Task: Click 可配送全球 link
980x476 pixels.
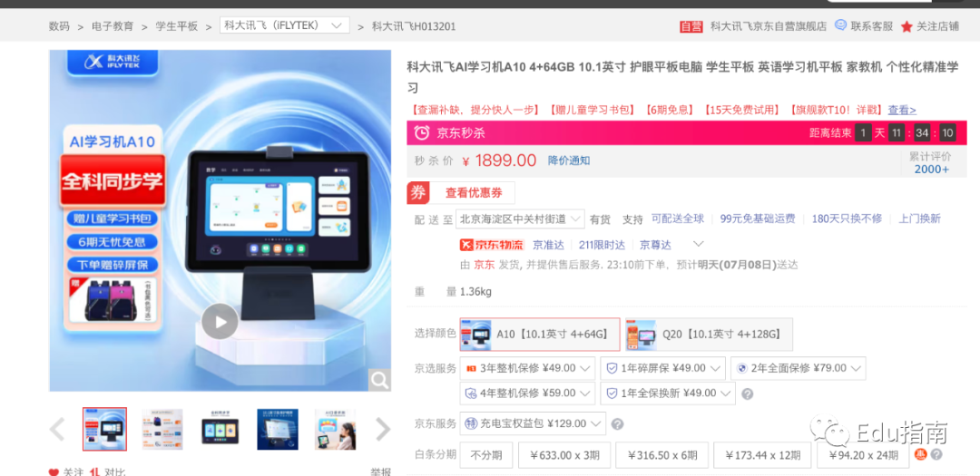Action: [678, 219]
